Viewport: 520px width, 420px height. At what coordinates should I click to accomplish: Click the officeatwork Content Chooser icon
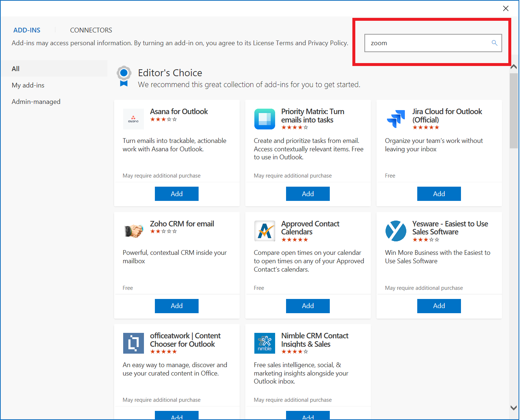[x=133, y=343]
